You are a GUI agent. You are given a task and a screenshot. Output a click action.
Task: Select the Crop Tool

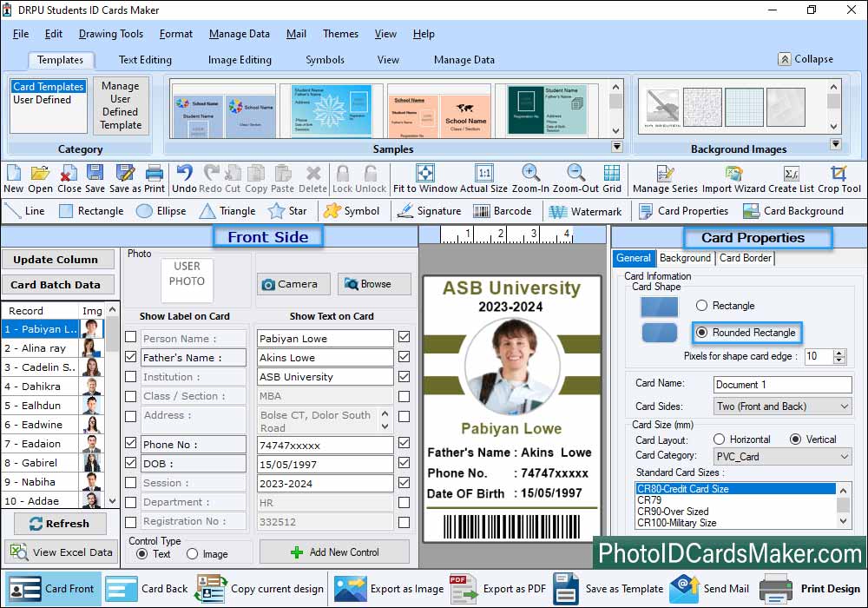coord(839,178)
